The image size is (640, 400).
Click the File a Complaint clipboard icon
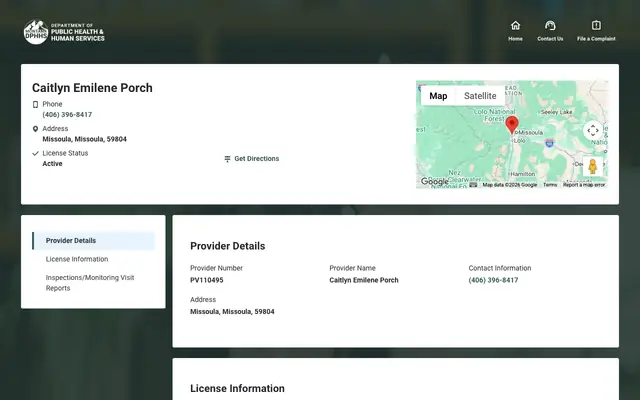click(x=596, y=25)
